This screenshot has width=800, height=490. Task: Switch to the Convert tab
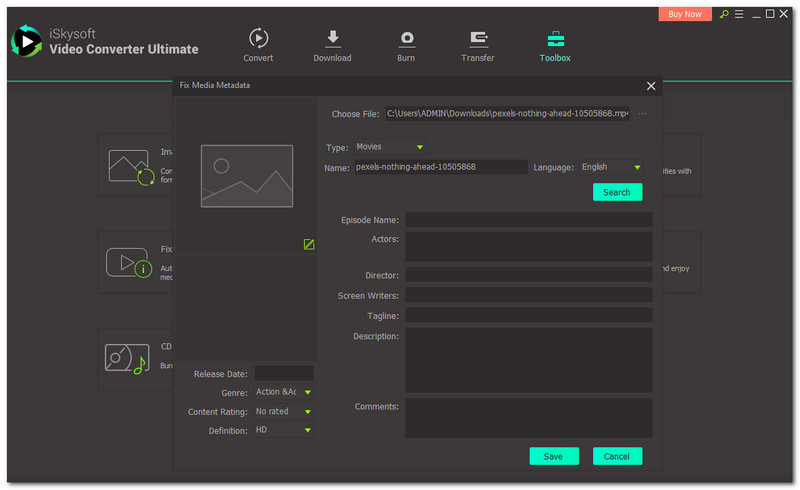tap(258, 46)
